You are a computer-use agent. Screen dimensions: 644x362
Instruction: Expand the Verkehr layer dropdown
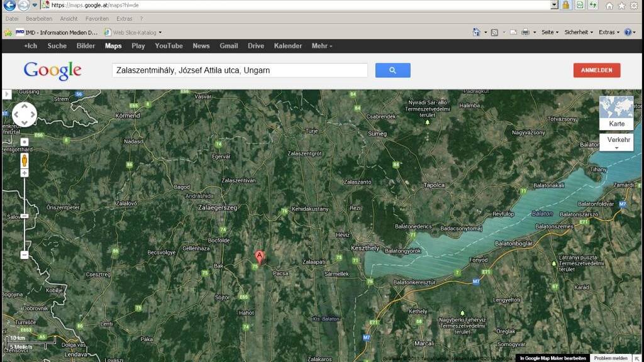click(x=616, y=143)
